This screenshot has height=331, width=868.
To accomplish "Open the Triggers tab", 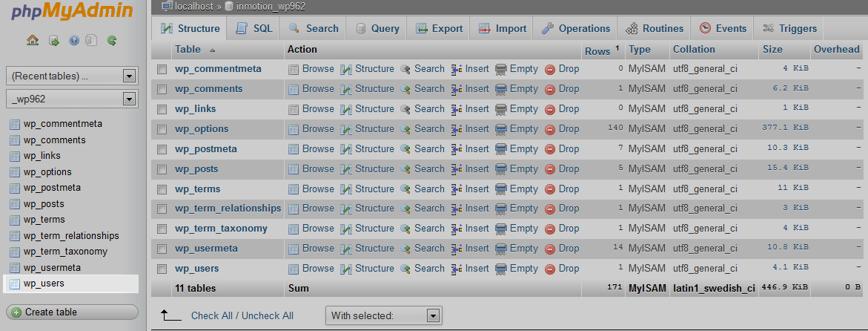I will [x=789, y=28].
